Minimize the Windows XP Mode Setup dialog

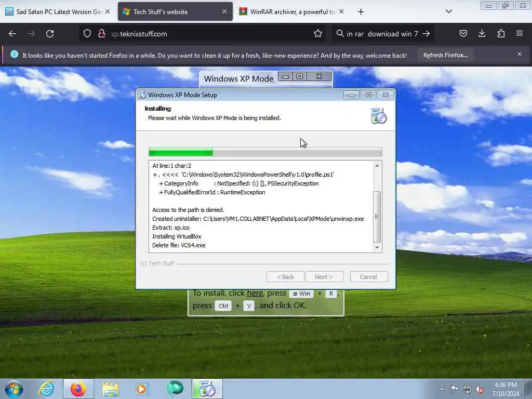[x=351, y=95]
